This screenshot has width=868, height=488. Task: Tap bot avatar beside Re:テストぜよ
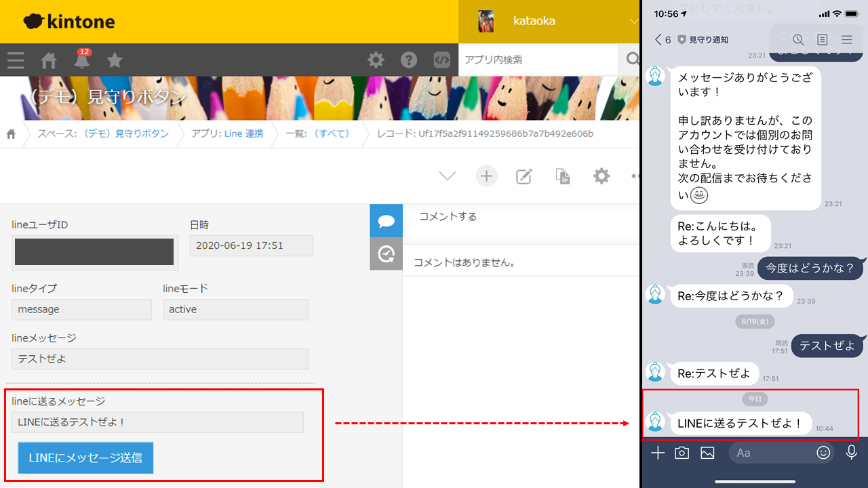coord(655,371)
